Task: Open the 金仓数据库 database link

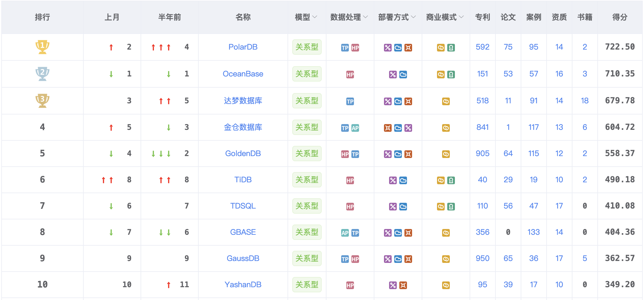Action: point(243,127)
